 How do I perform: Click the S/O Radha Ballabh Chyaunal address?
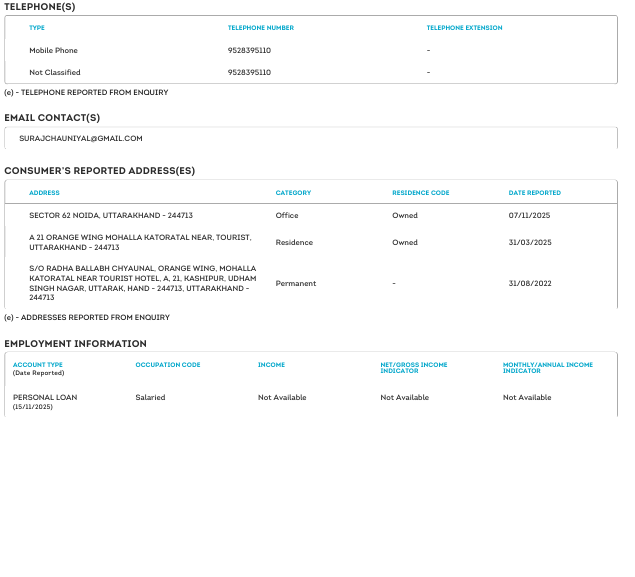[x=142, y=283]
